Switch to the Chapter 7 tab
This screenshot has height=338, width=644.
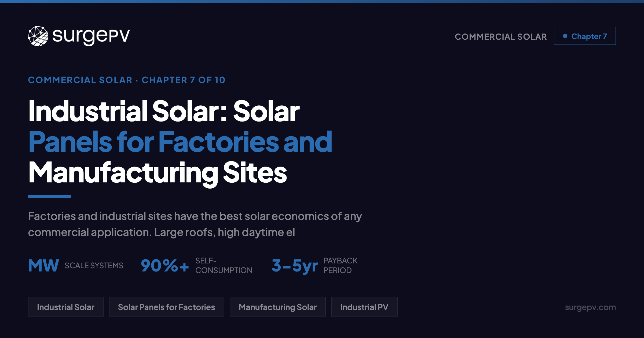pos(585,36)
